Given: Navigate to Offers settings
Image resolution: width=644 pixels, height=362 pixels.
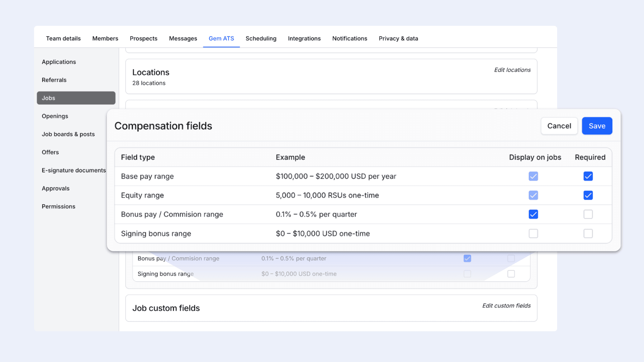Looking at the screenshot, I should coord(50,152).
